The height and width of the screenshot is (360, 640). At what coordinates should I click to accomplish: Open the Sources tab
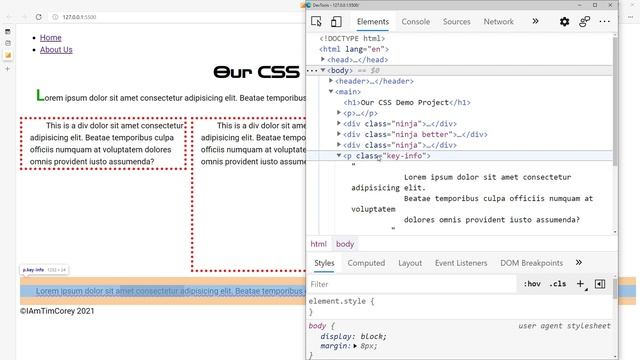(x=456, y=22)
